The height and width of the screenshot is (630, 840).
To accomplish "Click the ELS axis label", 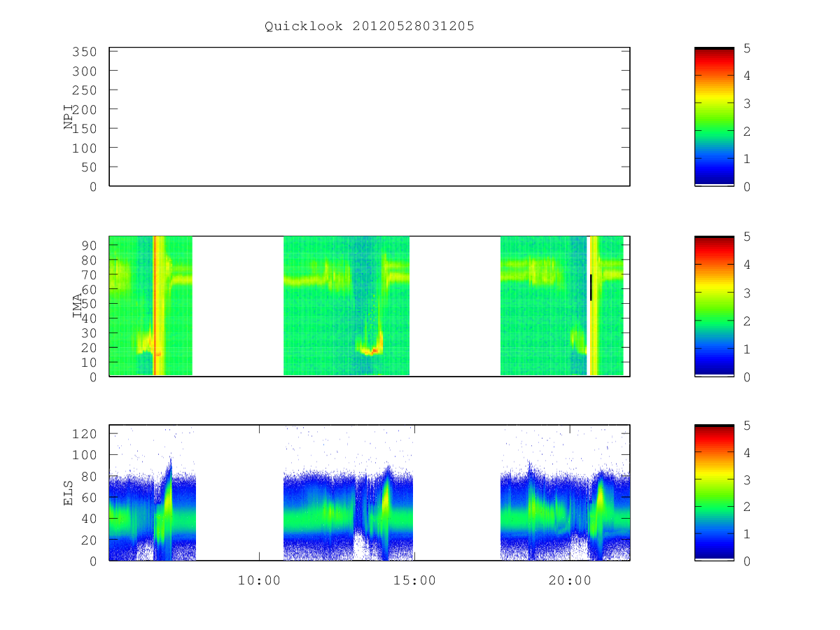I will [x=69, y=493].
